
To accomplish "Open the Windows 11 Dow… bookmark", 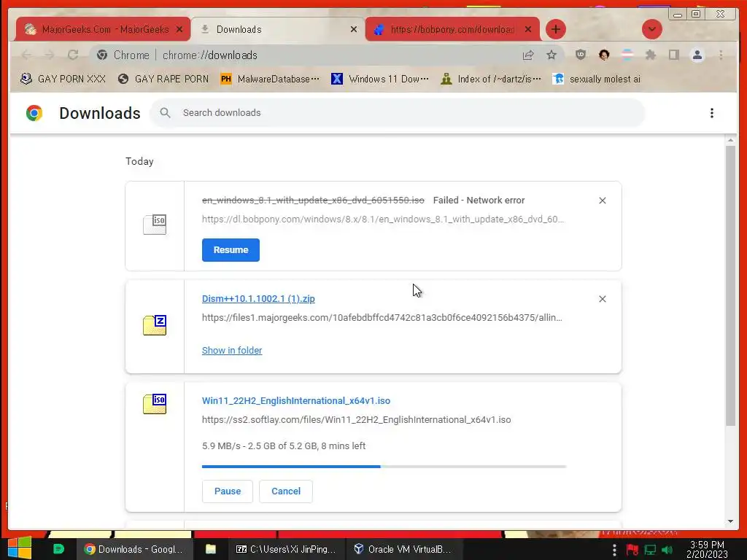I will [379, 79].
